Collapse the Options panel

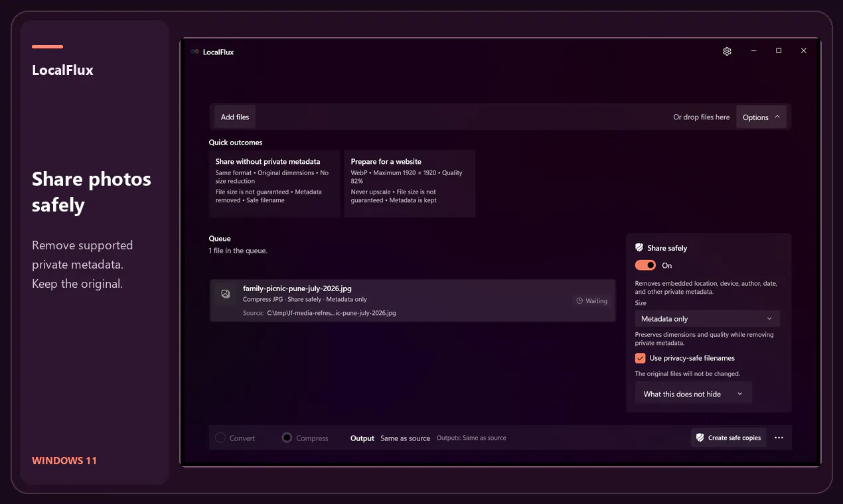761,117
